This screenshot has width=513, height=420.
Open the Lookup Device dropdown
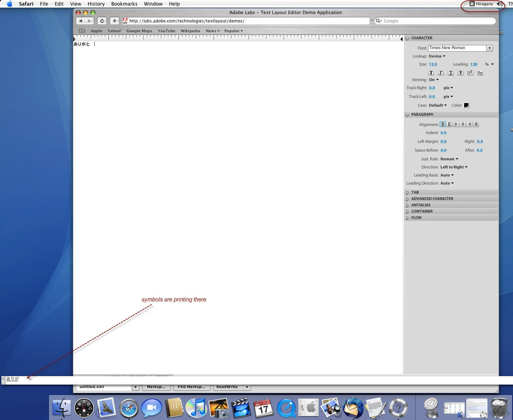(437, 56)
